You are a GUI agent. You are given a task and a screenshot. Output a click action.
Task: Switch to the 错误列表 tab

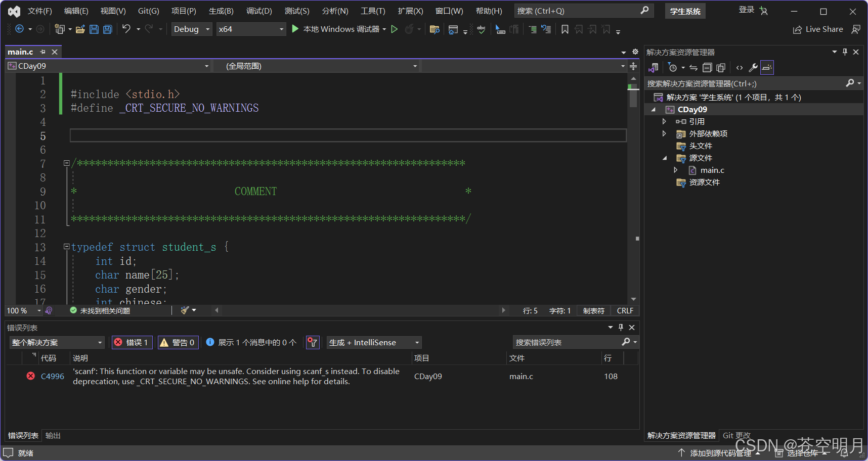[23, 435]
